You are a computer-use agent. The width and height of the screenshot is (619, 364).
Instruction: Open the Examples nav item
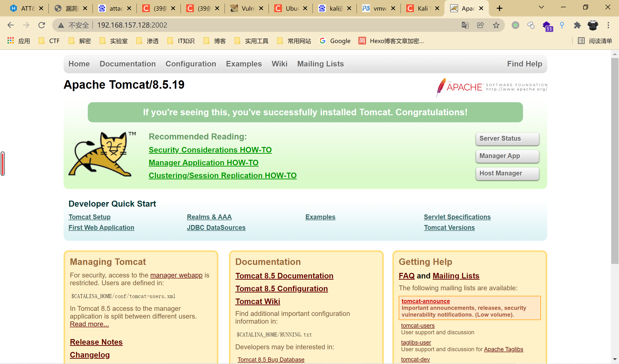244,64
